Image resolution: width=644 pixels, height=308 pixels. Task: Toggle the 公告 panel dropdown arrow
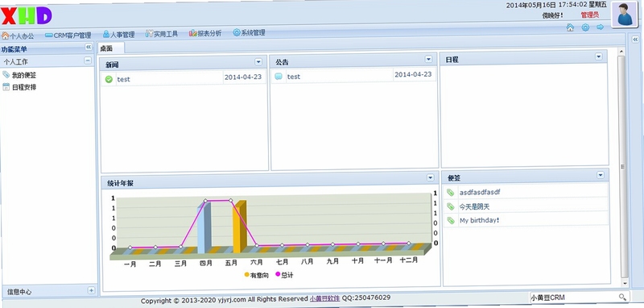point(428,59)
